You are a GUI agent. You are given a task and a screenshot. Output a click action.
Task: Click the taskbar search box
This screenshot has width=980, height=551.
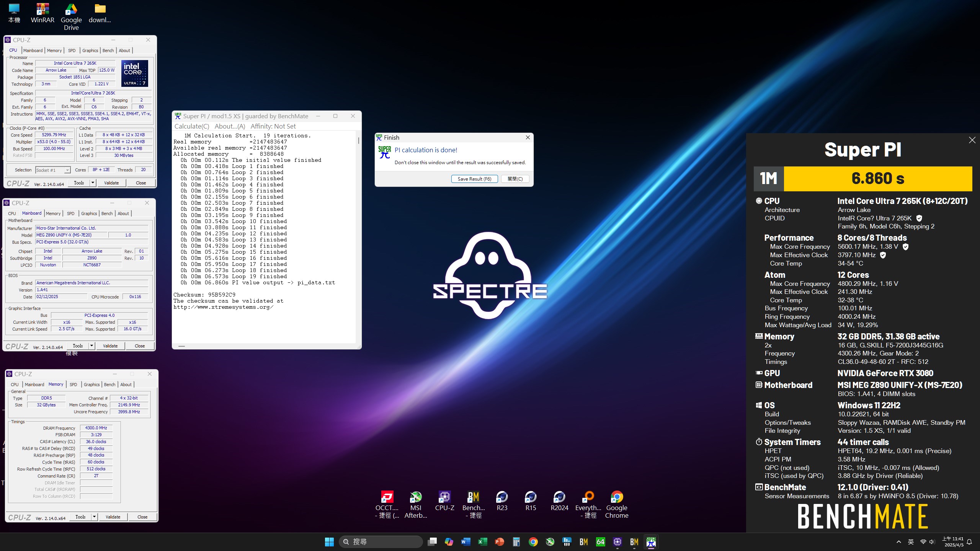click(x=381, y=542)
